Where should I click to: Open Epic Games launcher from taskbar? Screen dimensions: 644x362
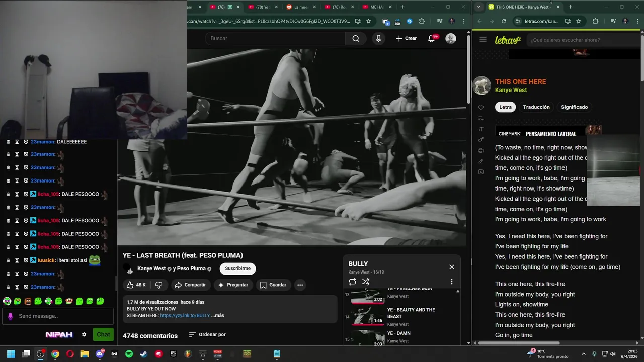tap(173, 354)
